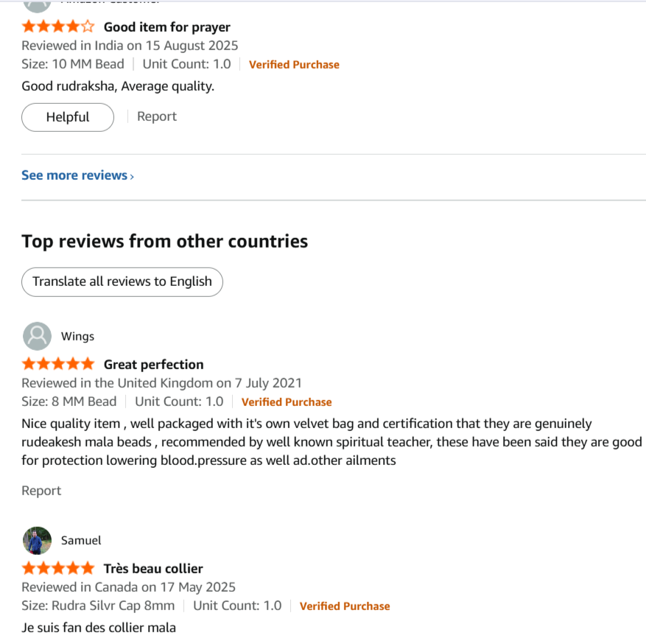Mark the rudraksha review as Helpful

coord(68,117)
